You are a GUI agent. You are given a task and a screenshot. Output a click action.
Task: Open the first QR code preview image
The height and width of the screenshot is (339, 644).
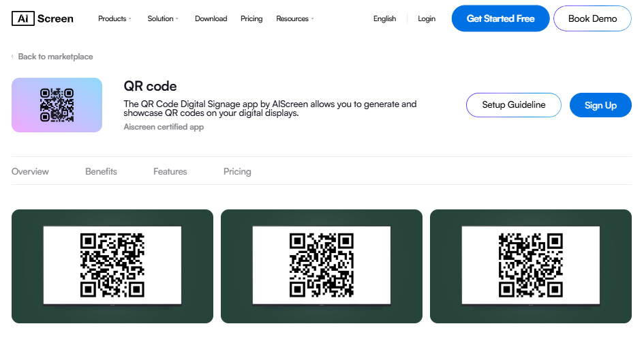112,266
